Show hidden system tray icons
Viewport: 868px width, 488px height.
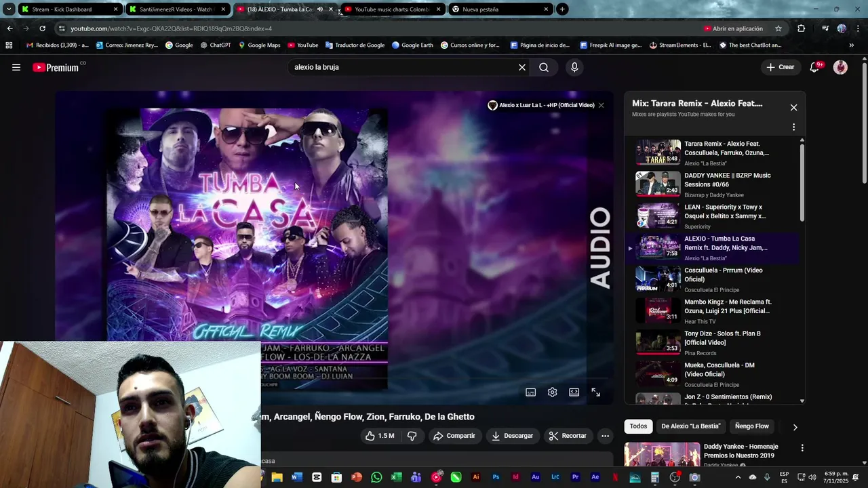point(738,477)
